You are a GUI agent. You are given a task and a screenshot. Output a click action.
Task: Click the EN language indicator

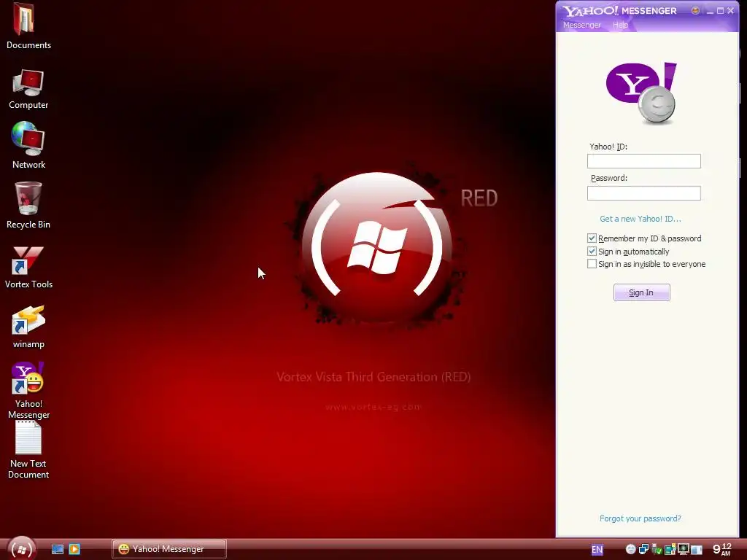(597, 550)
